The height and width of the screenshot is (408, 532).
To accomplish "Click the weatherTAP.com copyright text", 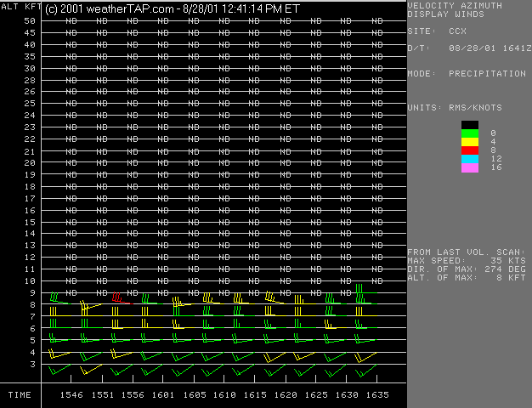I will [x=172, y=9].
